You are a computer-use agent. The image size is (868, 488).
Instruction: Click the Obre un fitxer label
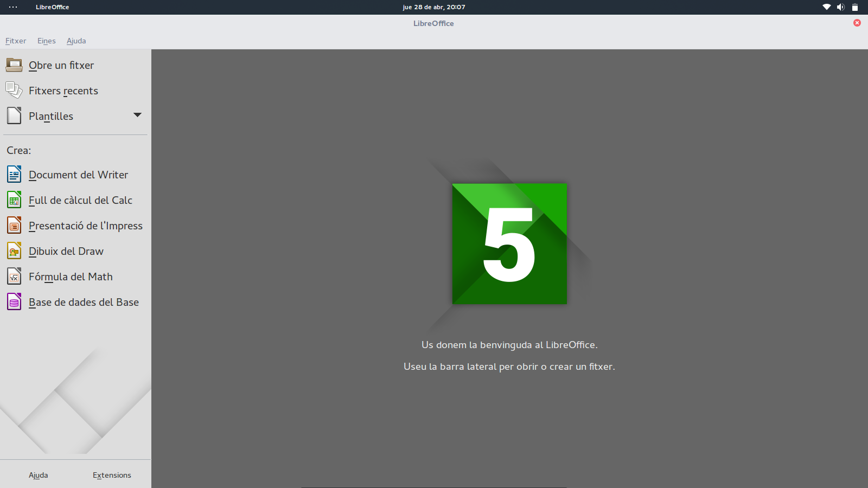pos(61,65)
